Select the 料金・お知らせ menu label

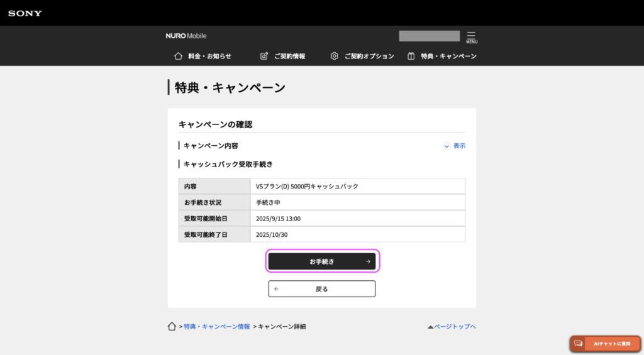tap(209, 56)
